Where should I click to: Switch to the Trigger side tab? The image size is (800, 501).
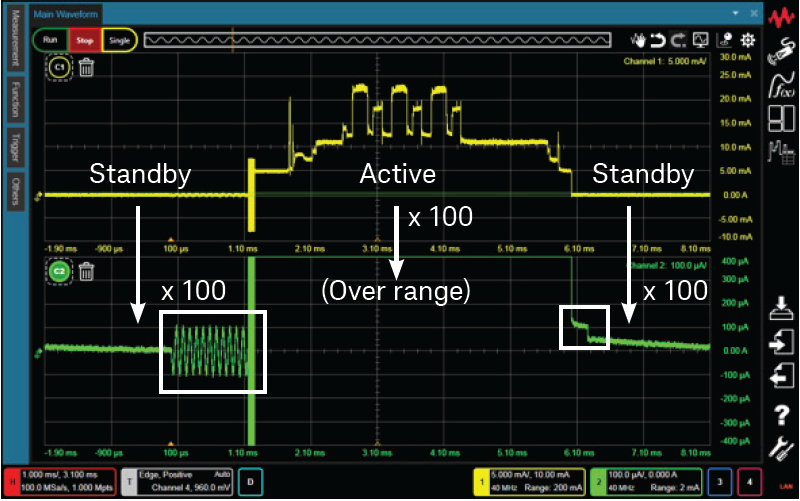(x=14, y=145)
